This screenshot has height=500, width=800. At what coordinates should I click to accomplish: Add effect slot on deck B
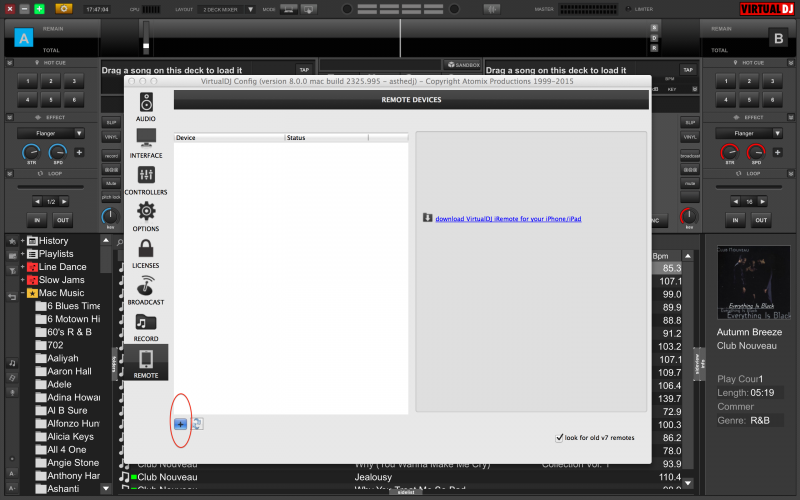click(777, 152)
